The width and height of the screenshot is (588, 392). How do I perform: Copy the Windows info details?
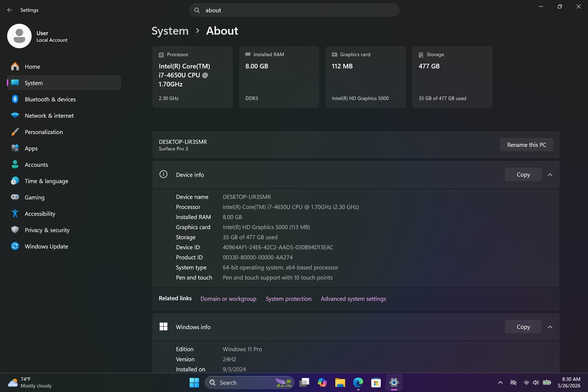(x=523, y=327)
